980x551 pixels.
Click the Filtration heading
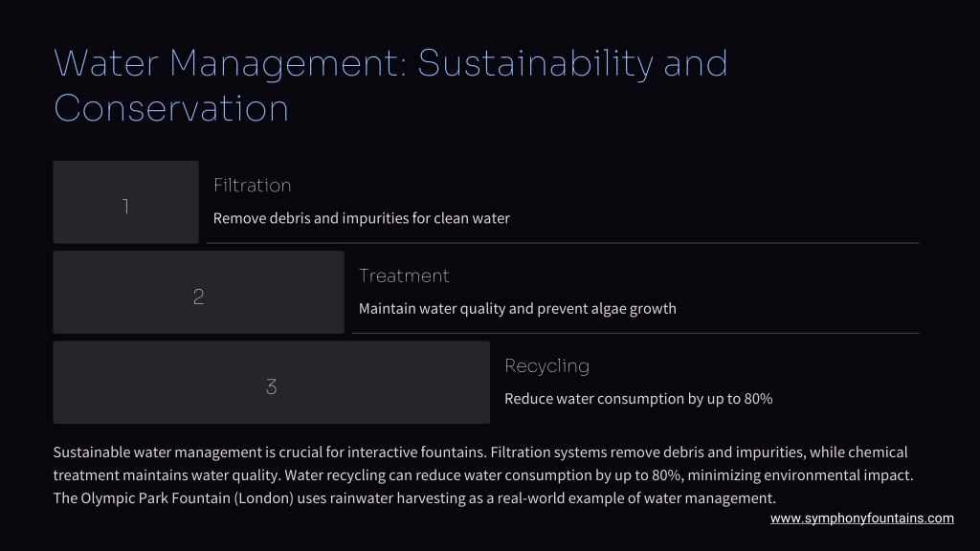252,186
